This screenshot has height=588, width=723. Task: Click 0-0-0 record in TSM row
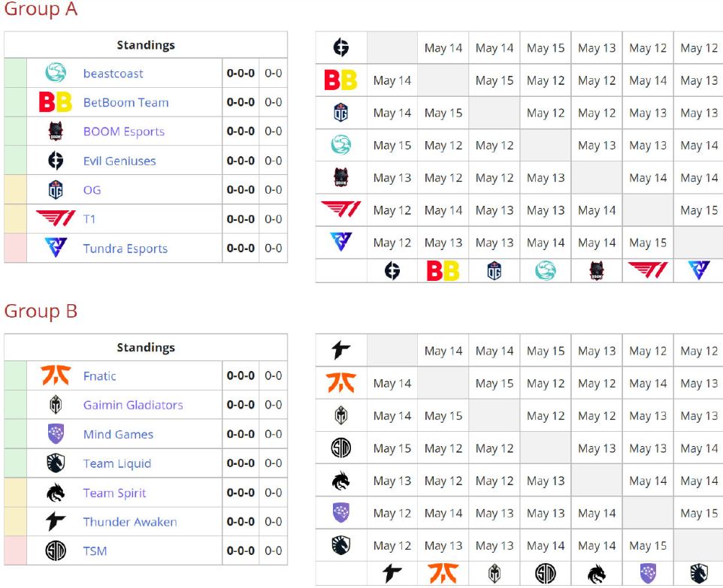pyautogui.click(x=240, y=550)
